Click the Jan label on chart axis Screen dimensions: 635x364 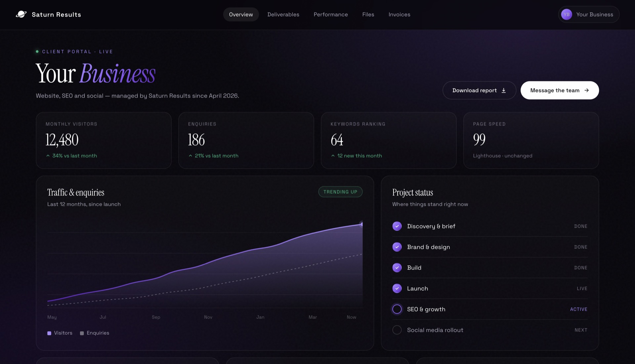[x=260, y=317]
